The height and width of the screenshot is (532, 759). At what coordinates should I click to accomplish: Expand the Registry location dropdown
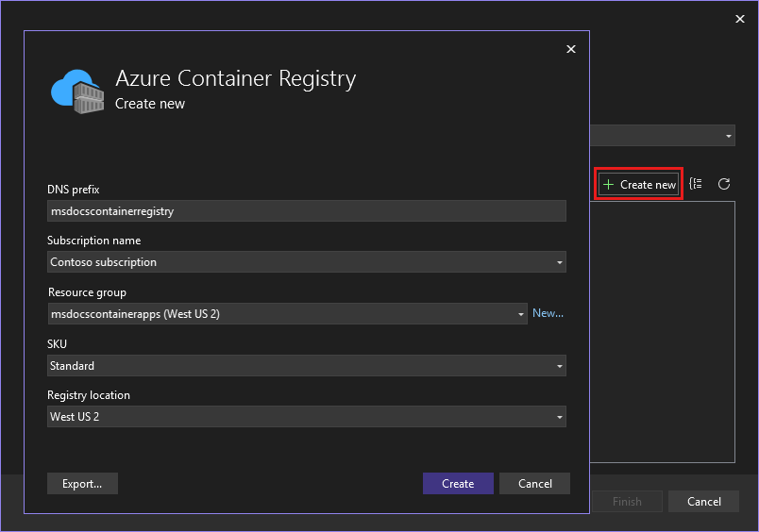pos(307,416)
